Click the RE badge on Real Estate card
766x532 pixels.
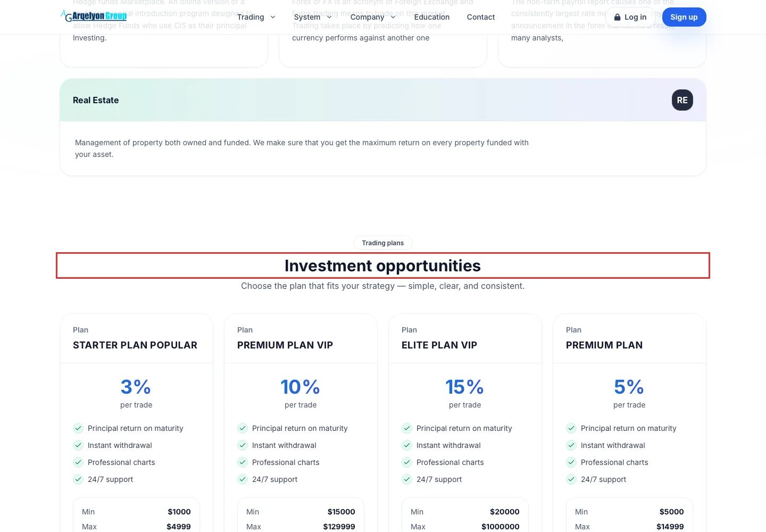[682, 100]
